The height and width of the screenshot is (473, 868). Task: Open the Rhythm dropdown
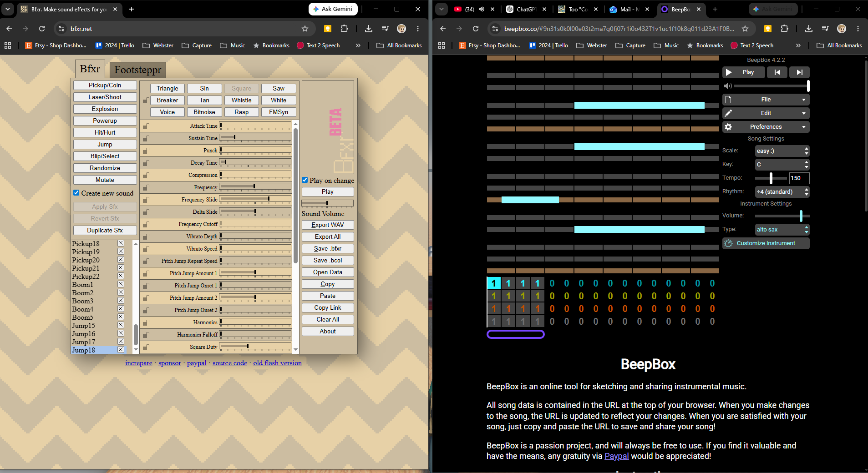point(782,192)
